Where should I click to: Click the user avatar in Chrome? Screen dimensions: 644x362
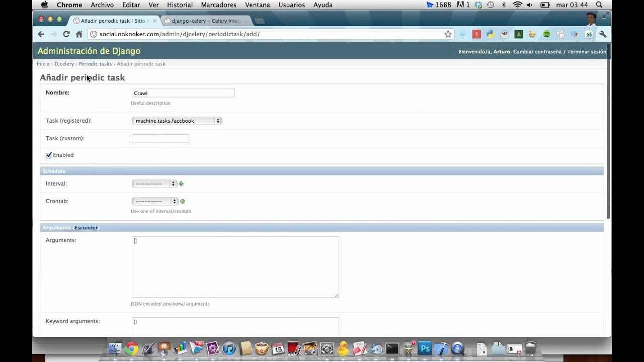pyautogui.click(x=591, y=19)
